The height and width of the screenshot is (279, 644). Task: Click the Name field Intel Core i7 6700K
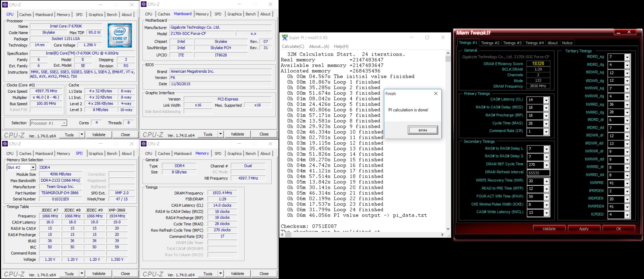tap(66, 26)
